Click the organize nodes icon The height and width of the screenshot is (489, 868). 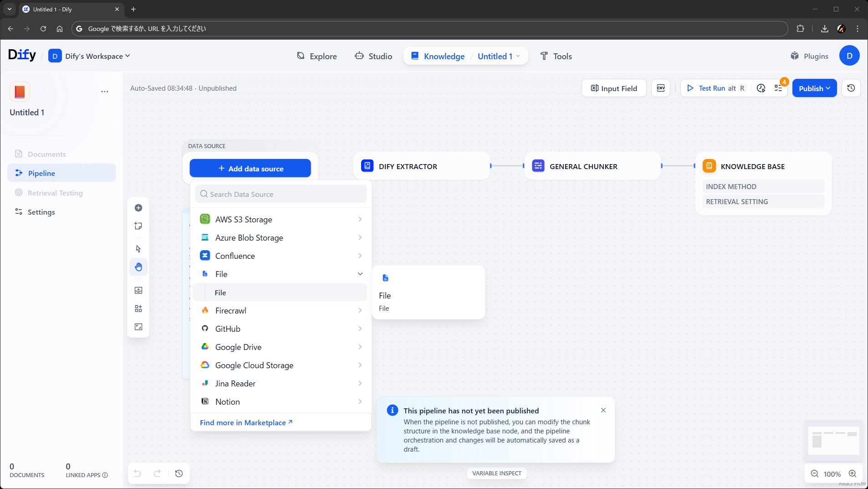point(138,309)
